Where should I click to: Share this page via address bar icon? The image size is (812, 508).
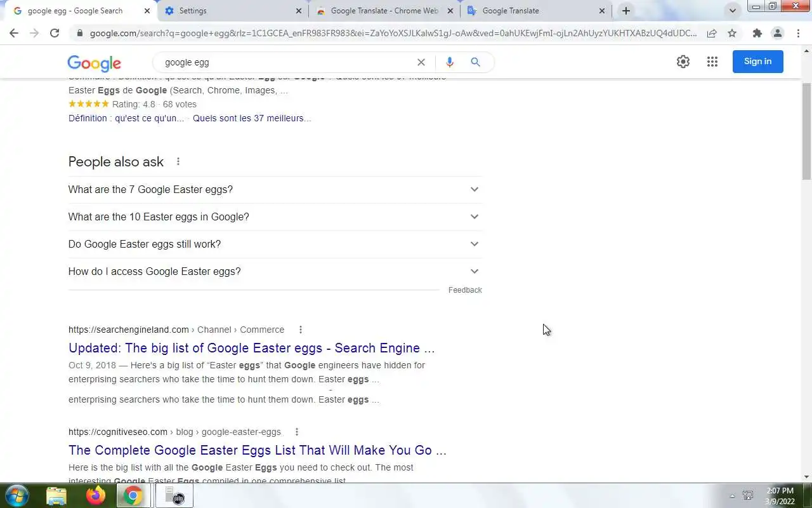(x=712, y=33)
